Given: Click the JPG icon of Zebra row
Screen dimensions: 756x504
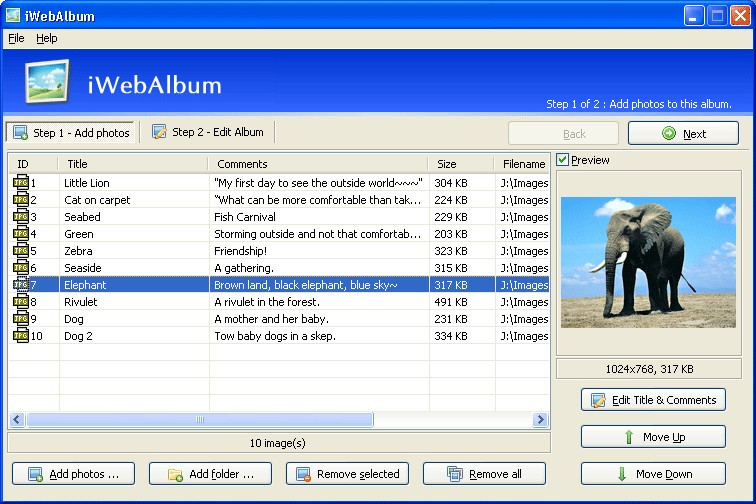Looking at the screenshot, I should coord(21,251).
